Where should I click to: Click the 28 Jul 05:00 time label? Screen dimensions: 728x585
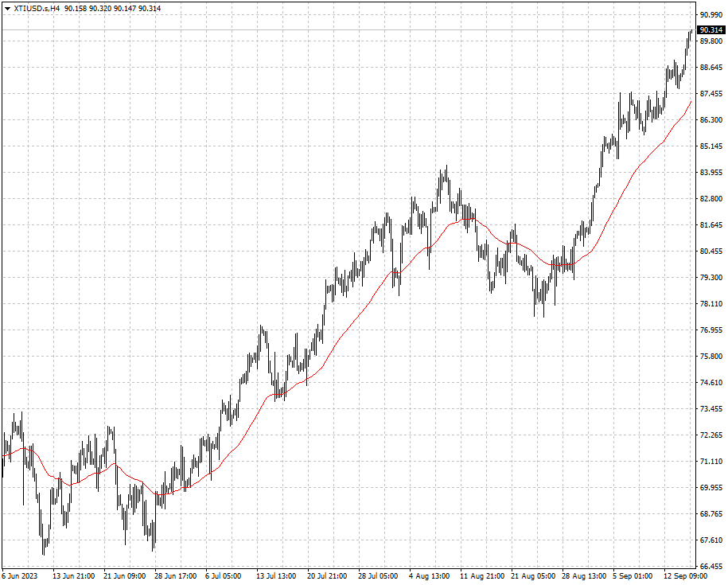click(378, 576)
